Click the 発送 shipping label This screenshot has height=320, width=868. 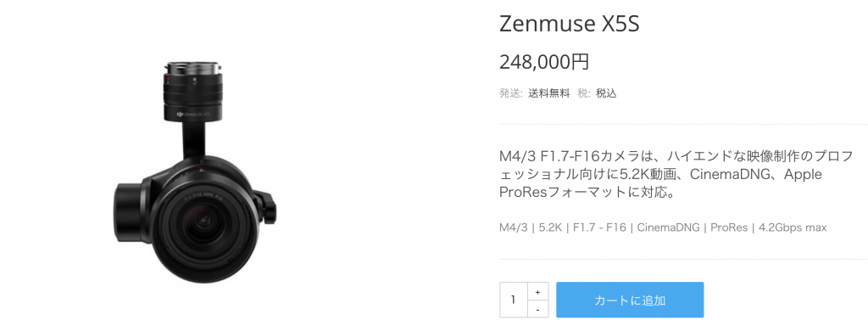click(511, 93)
